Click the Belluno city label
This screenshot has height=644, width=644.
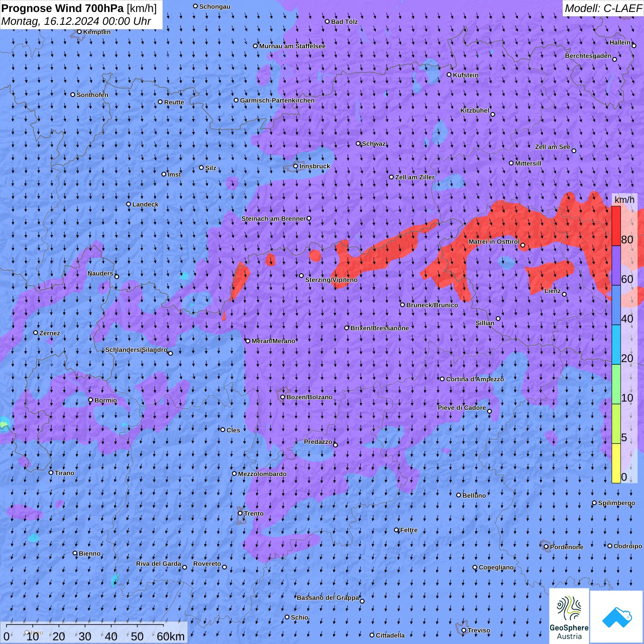[474, 495]
